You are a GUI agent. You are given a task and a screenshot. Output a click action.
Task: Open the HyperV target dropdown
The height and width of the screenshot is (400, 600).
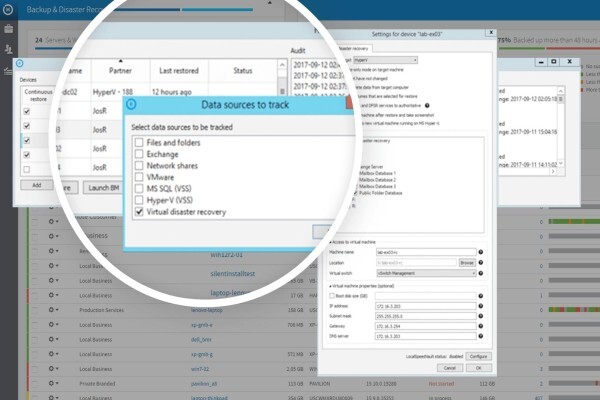point(385,60)
